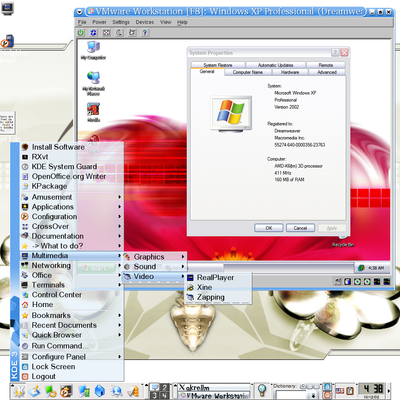Expand the Applications submenu
This screenshot has width=400, height=400.
[x=72, y=207]
